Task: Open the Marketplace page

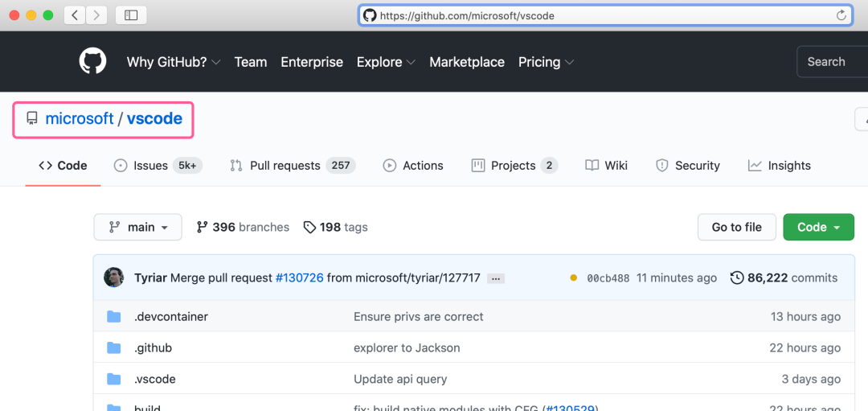Action: (467, 62)
